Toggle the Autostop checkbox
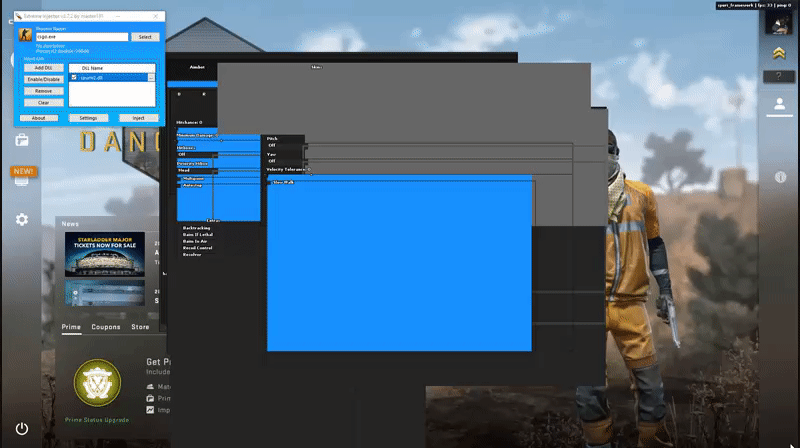The image size is (800, 448). coord(179,186)
